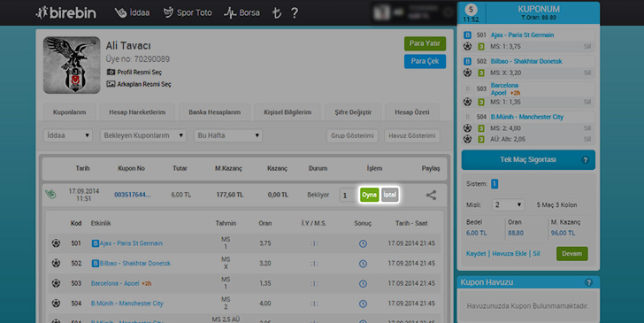The width and height of the screenshot is (644, 323).
Task: Click the Havuz Gösterimi button
Action: 412,135
